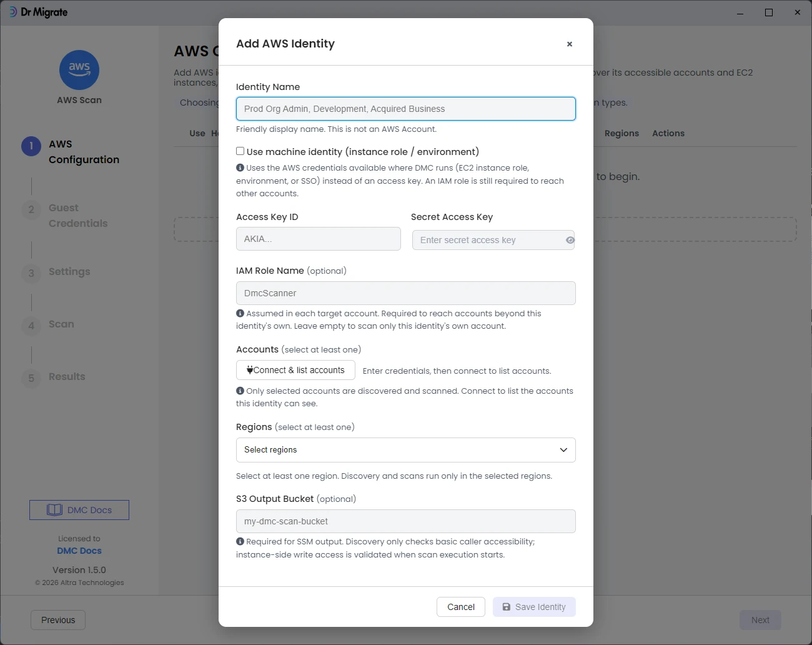Select step 2 Guest Credentials

point(65,216)
